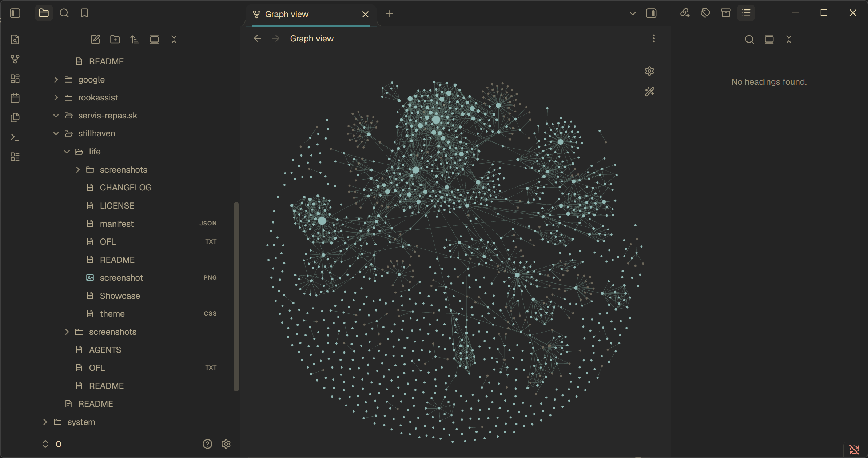
Task: Expand the system folder
Action: (45, 422)
